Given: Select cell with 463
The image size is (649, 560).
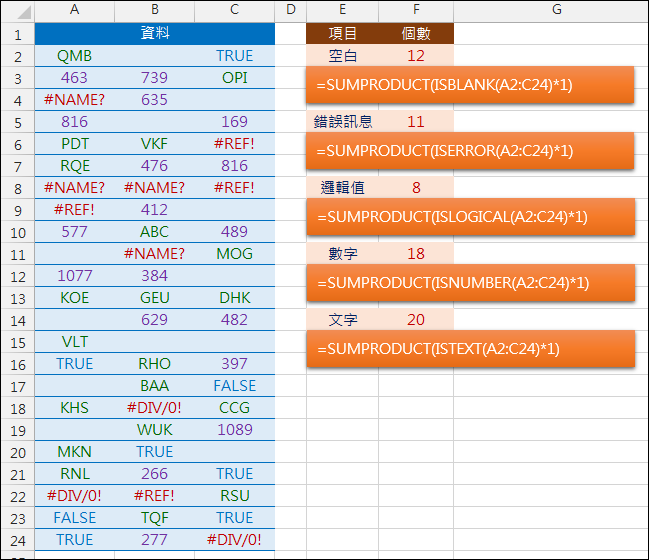Looking at the screenshot, I should 75,78.
